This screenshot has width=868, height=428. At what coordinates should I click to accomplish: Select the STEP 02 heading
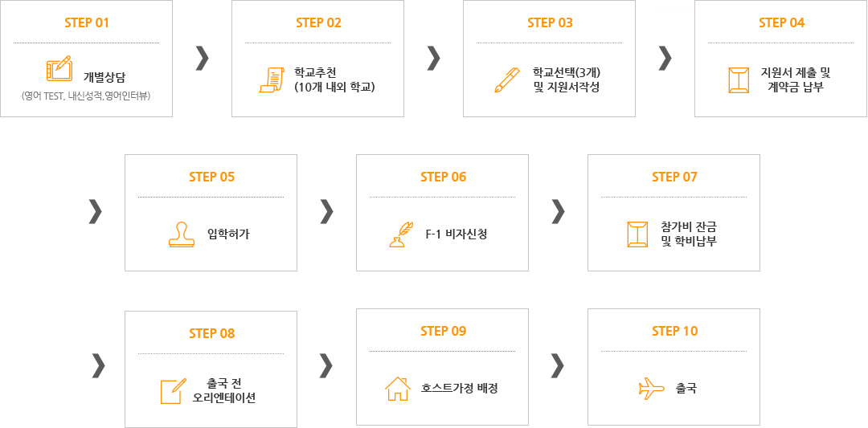tap(318, 22)
